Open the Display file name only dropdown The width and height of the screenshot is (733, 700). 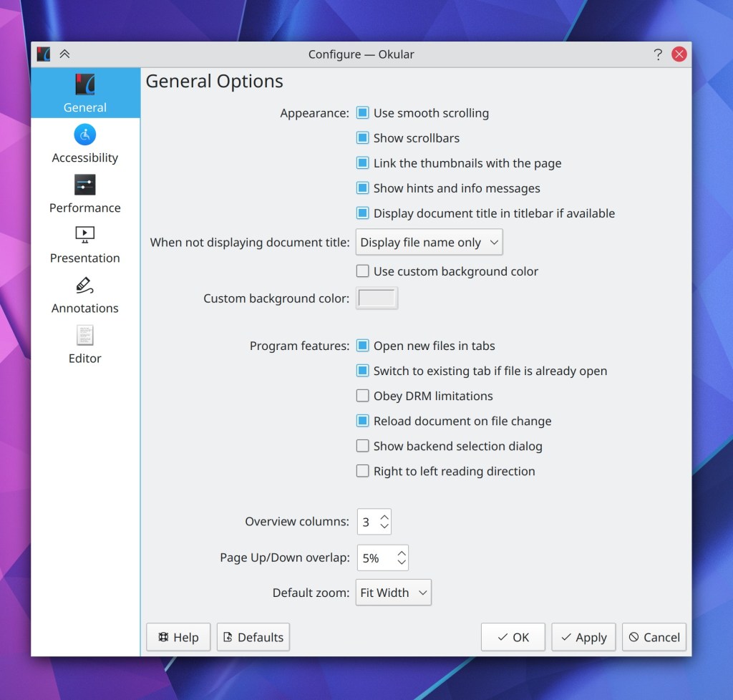429,243
